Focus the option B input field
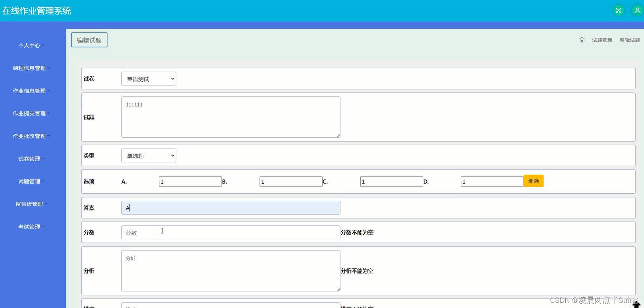 (x=291, y=182)
